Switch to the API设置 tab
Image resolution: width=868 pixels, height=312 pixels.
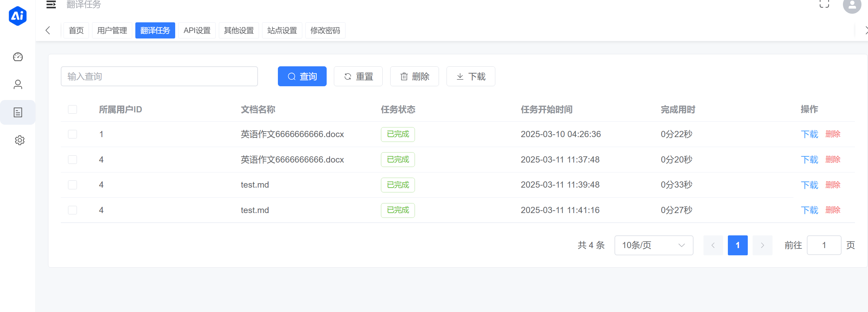(197, 30)
